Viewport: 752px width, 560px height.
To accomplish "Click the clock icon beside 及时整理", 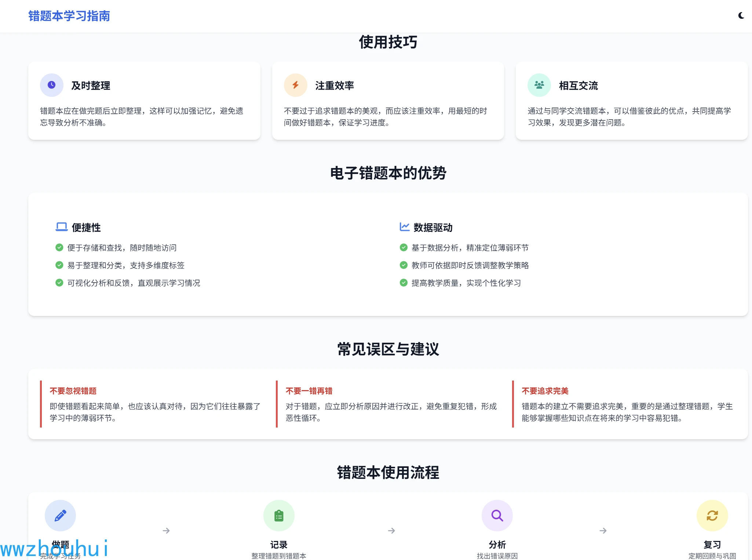I will (x=52, y=85).
